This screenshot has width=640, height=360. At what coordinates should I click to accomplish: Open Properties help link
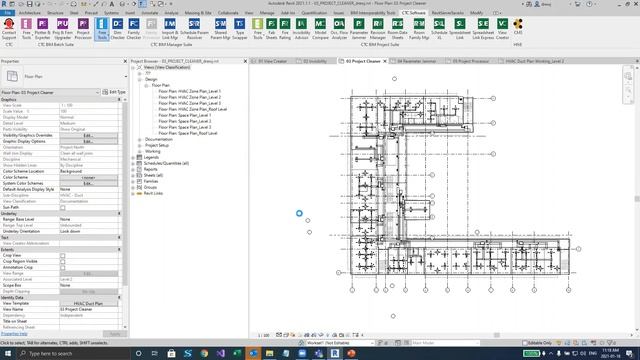pos(14,334)
